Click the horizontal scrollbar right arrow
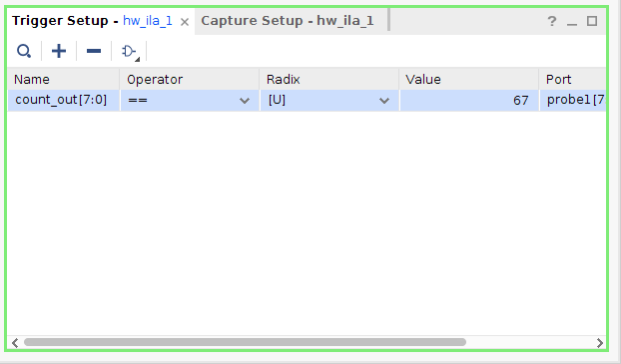This screenshot has height=364, width=621. (x=600, y=343)
